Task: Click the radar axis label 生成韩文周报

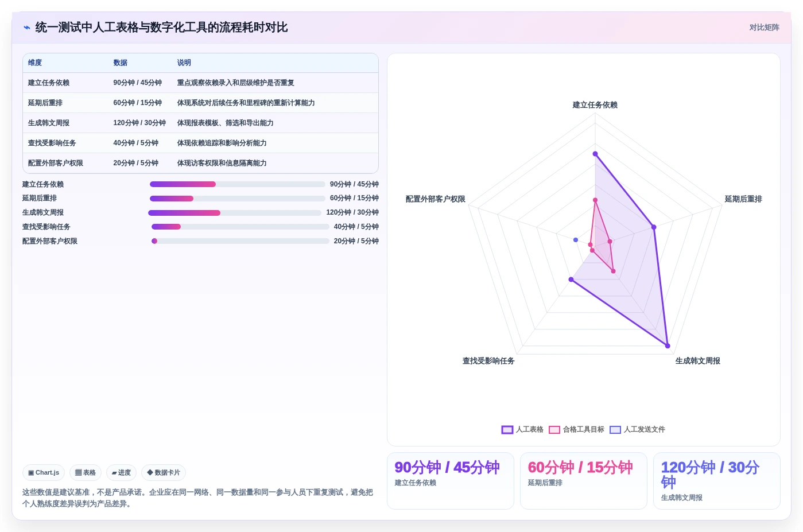Action: [698, 361]
